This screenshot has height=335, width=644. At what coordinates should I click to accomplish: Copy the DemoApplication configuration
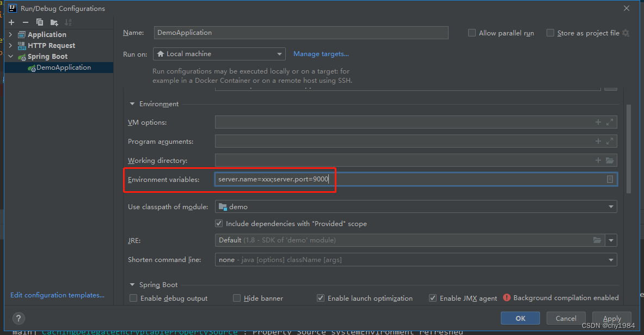pos(39,22)
